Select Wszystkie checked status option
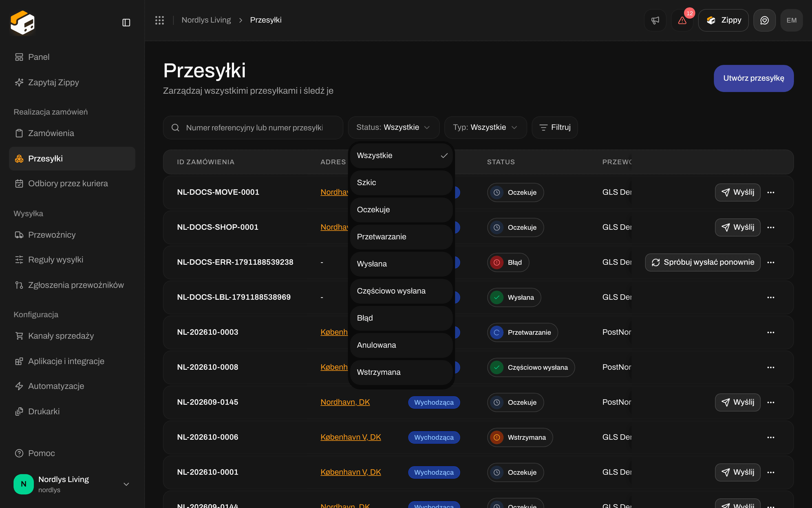This screenshot has height=508, width=812. (401, 156)
